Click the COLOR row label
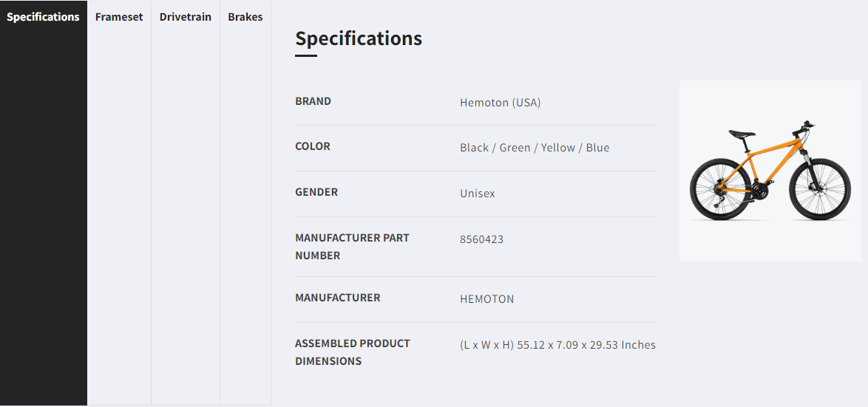This screenshot has width=868, height=407. (312, 146)
